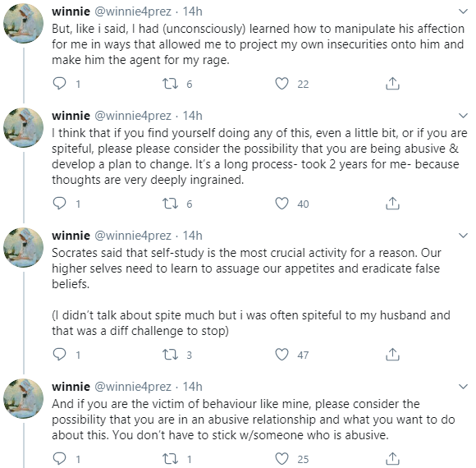Open the 14h timestamp of the Socrates tweet
Image resolution: width=476 pixels, height=468 pixels.
point(193,236)
